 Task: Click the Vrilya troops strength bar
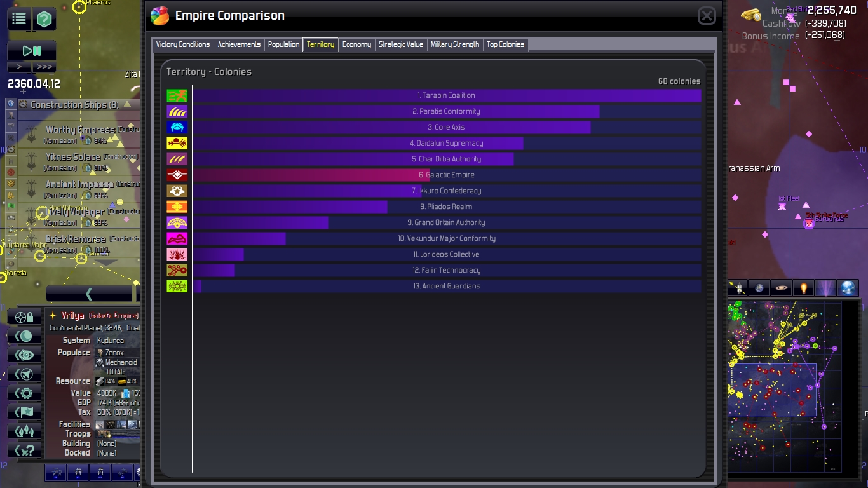point(118,434)
